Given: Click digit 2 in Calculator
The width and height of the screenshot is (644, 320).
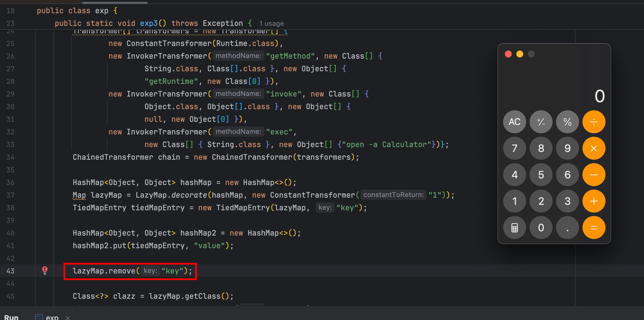Looking at the screenshot, I should pyautogui.click(x=541, y=201).
